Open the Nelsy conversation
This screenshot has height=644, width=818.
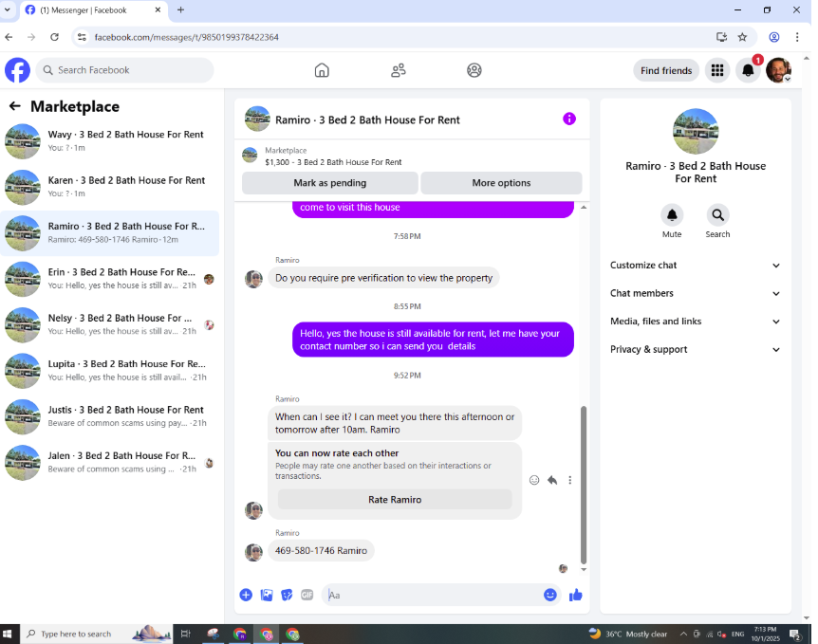click(109, 324)
